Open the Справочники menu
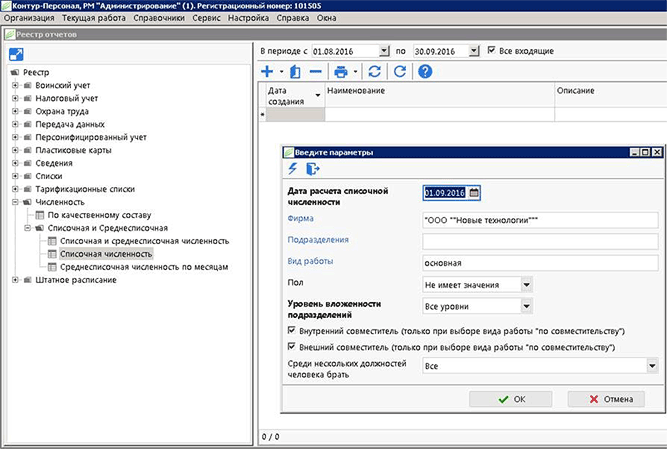 pos(159,18)
